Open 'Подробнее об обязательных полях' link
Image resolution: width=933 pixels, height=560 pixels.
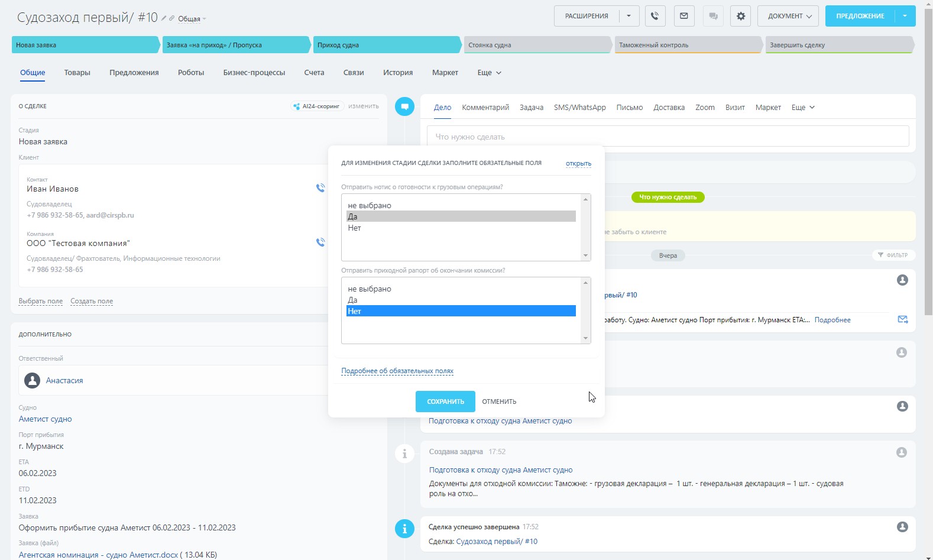(x=397, y=371)
